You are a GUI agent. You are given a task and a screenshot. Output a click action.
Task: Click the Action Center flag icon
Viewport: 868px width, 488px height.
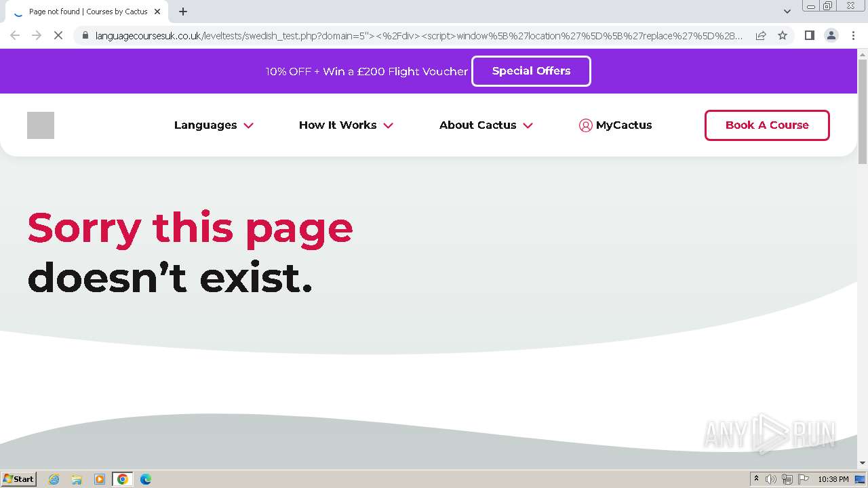tap(804, 479)
